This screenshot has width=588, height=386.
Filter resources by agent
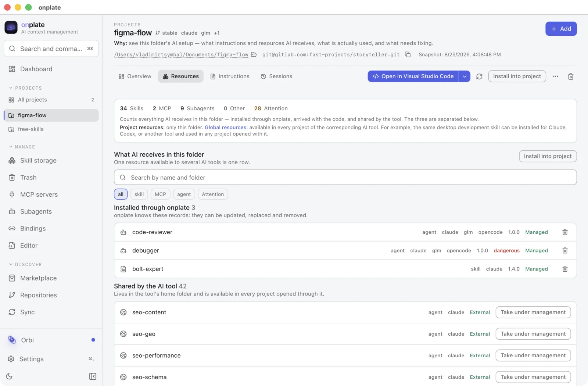coord(184,194)
